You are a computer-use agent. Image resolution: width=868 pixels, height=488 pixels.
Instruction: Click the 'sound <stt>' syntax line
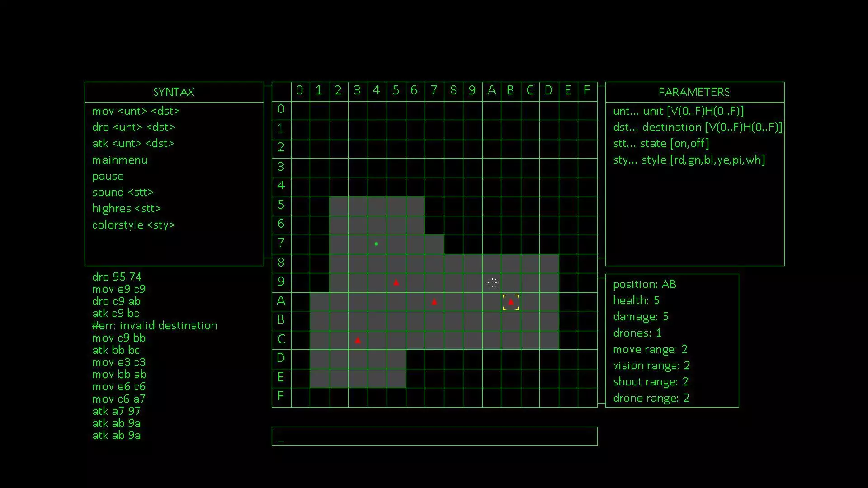pos(123,192)
